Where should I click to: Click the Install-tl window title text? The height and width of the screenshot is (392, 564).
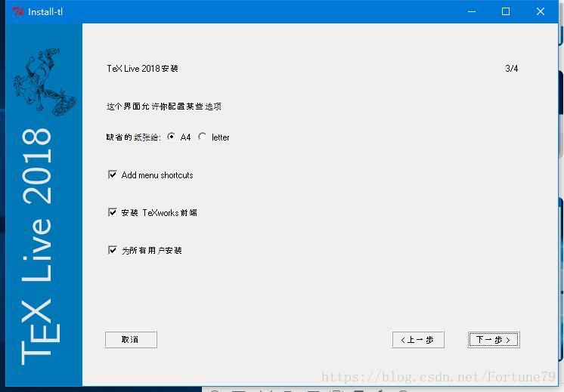45,12
